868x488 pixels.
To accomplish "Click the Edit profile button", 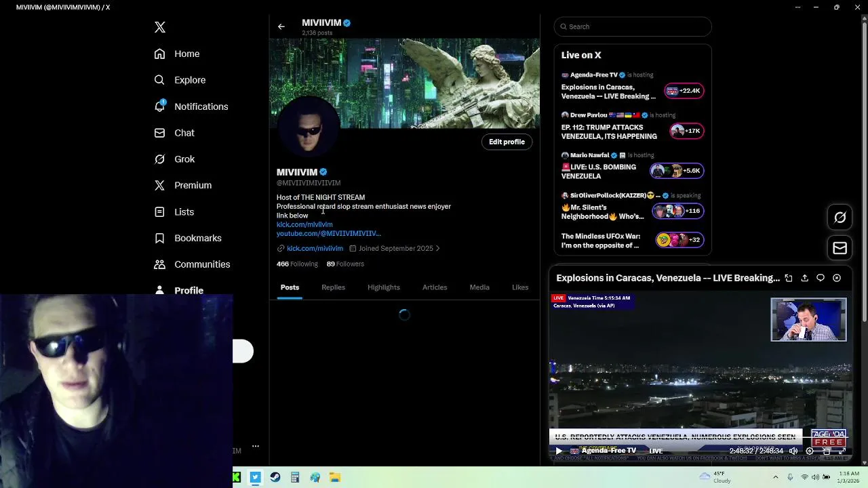I will coord(507,142).
